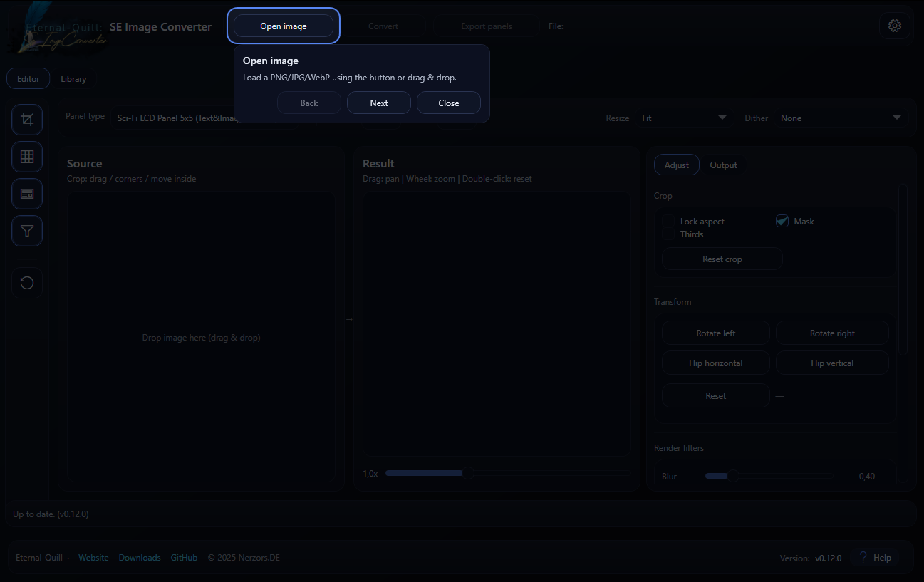The image size is (924, 582).
Task: Select the crop tool icon
Action: (x=27, y=120)
